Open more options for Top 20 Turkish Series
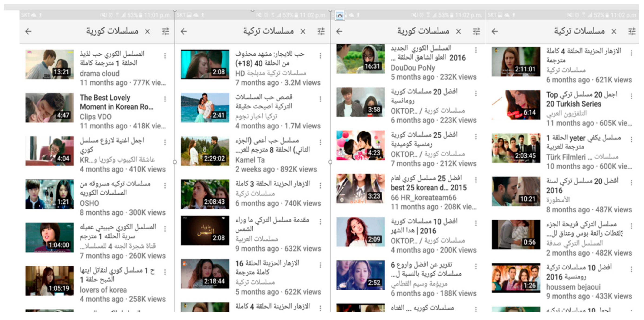Image resolution: width=644 pixels, height=320 pixels. (631, 96)
